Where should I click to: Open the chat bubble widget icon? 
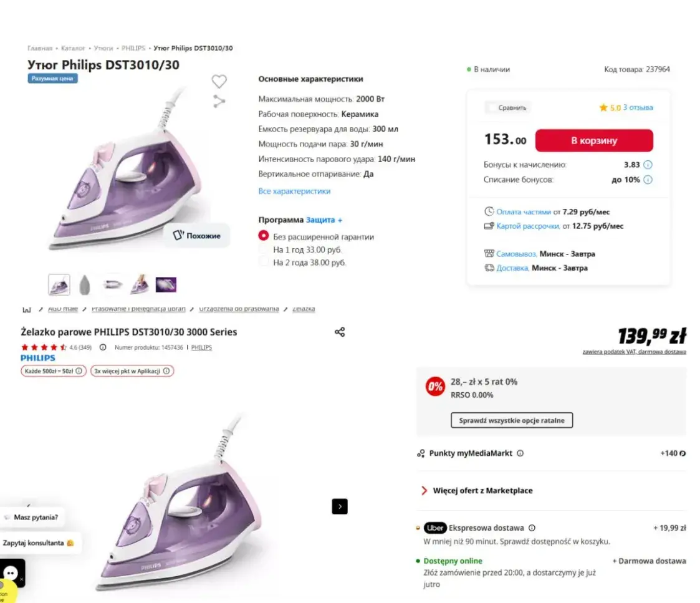point(11,574)
